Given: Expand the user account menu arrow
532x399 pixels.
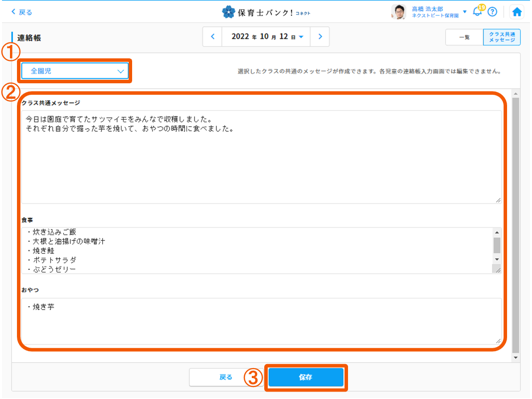Looking at the screenshot, I should click(464, 11).
